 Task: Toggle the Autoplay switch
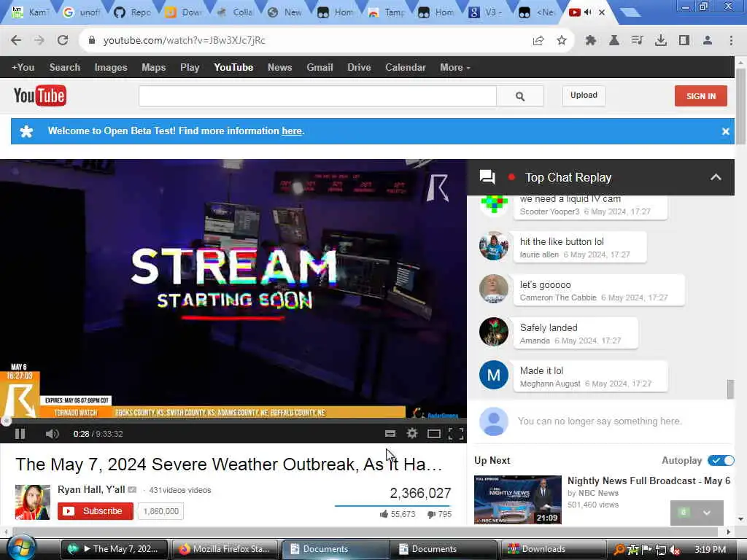point(721,461)
